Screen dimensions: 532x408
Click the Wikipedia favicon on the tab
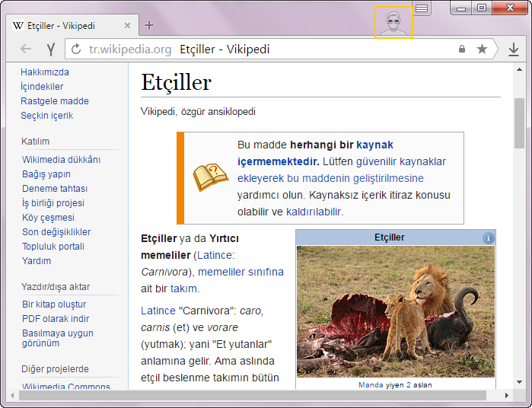(18, 25)
